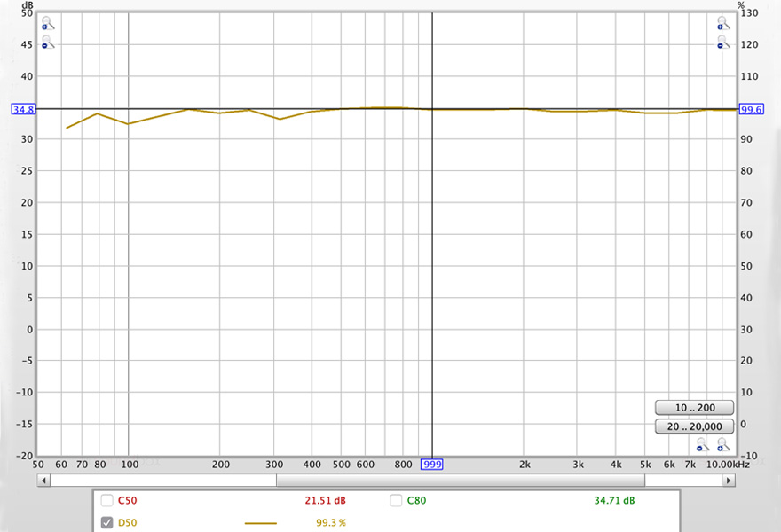Click the horizontal scrollbar thumb
The height and width of the screenshot is (532, 781).
(x=460, y=480)
